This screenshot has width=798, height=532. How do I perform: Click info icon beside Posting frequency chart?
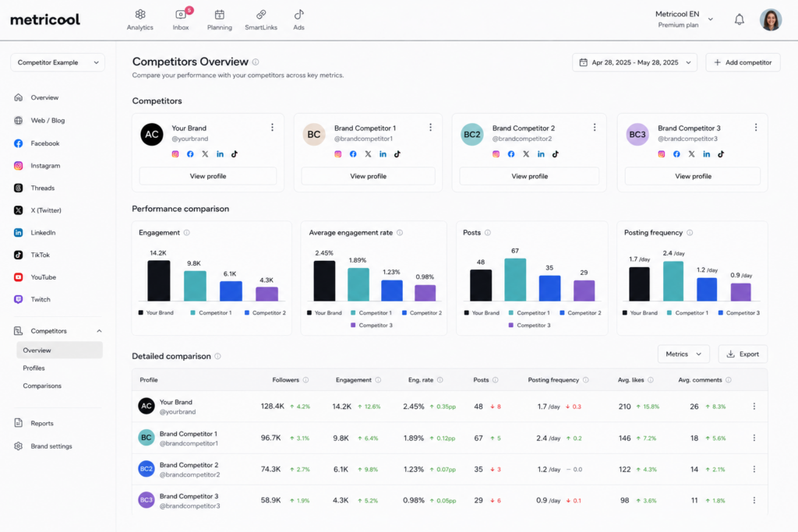690,232
